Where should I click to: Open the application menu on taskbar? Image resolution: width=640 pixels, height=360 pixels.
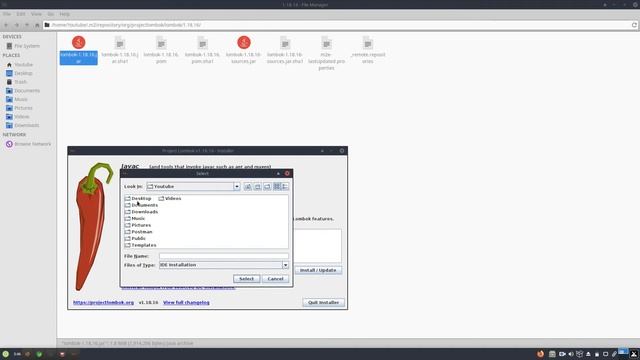point(6,354)
